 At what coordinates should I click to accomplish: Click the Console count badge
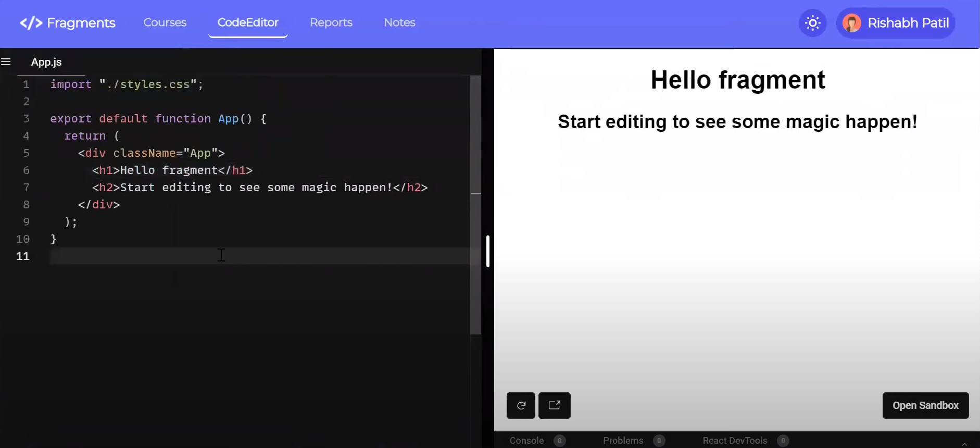click(x=559, y=441)
